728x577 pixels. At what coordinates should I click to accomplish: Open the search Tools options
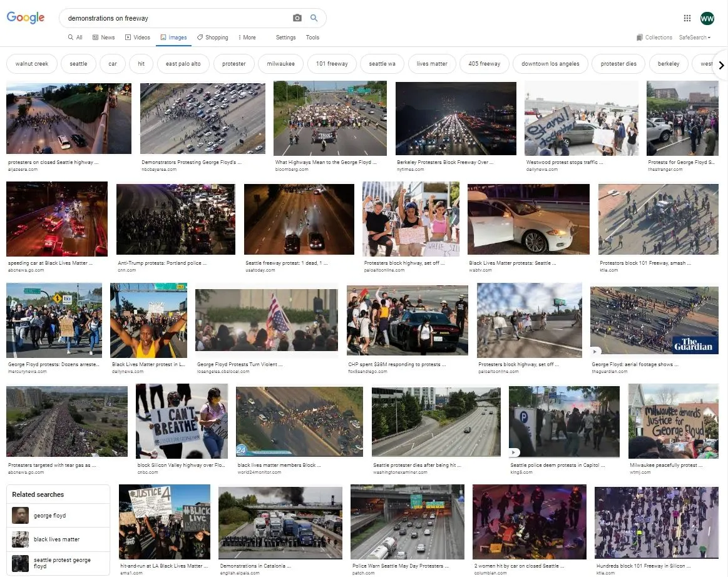pos(312,38)
